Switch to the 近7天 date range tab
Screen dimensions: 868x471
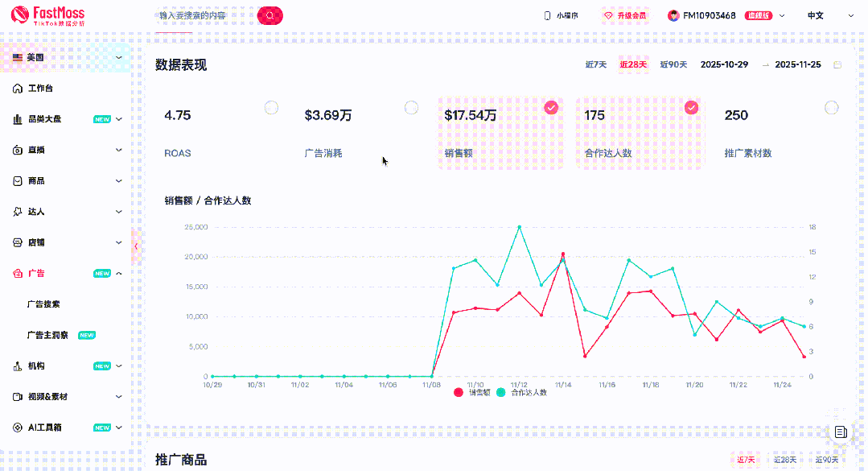(595, 63)
